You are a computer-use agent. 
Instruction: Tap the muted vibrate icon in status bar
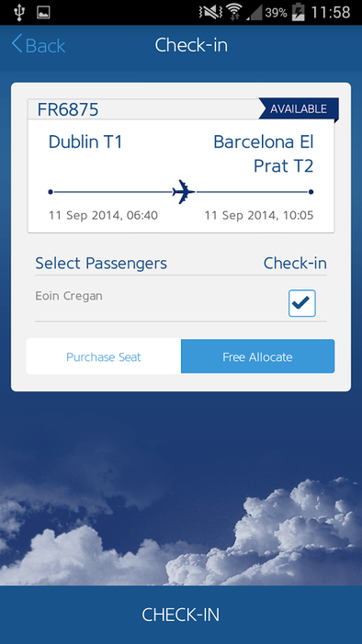click(x=210, y=12)
